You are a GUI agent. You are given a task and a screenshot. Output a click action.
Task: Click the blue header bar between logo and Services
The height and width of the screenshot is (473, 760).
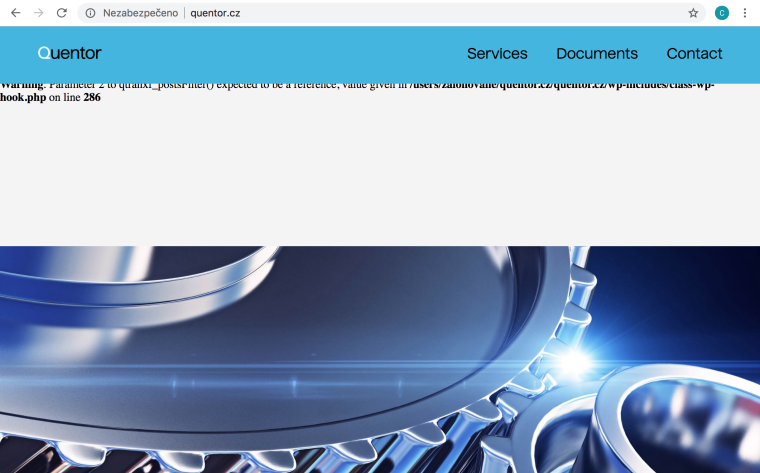coord(280,54)
